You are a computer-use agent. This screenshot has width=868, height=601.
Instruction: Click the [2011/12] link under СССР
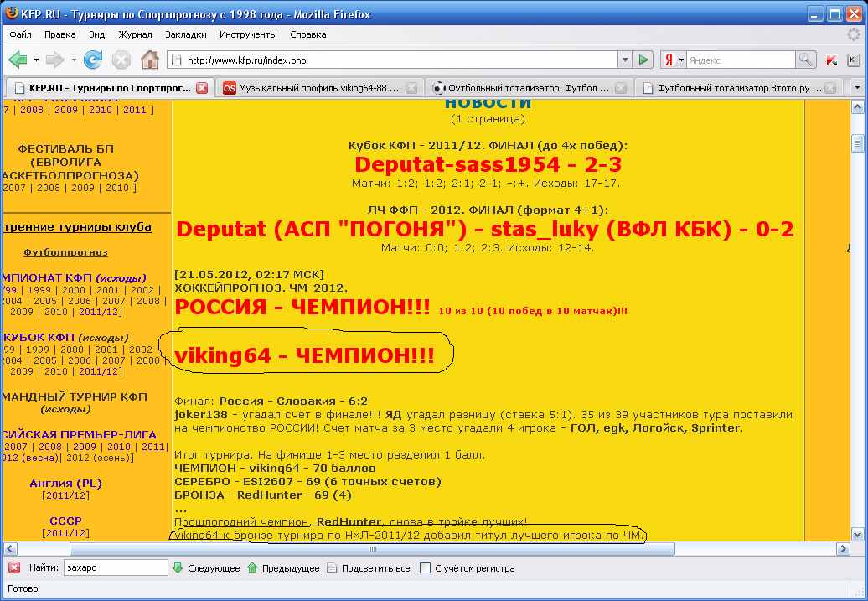pos(65,533)
